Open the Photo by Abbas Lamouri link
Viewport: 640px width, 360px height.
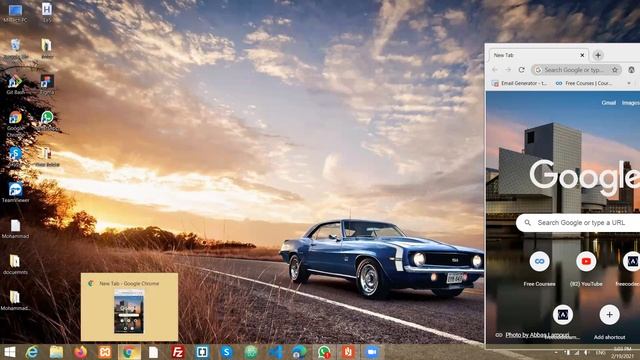pos(537,335)
